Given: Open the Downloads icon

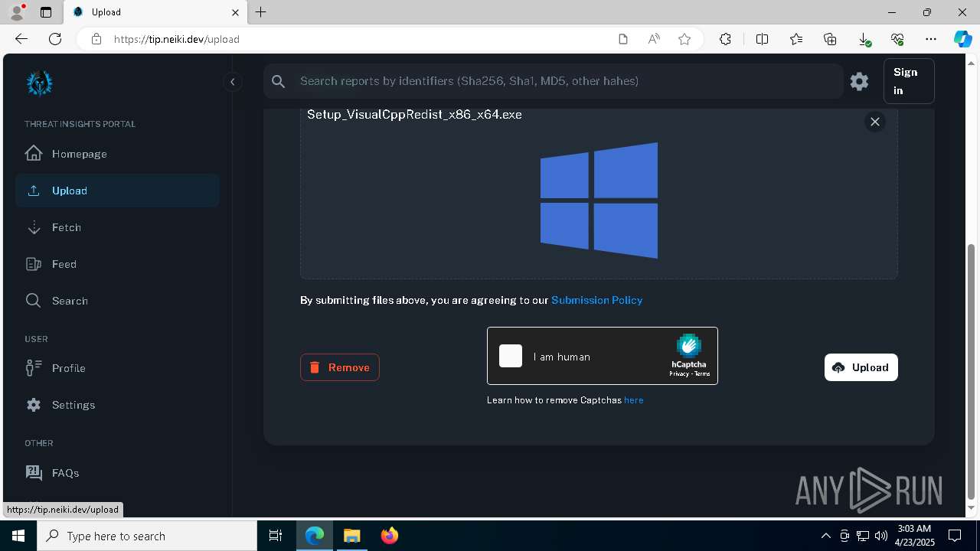Looking at the screenshot, I should 864,39.
